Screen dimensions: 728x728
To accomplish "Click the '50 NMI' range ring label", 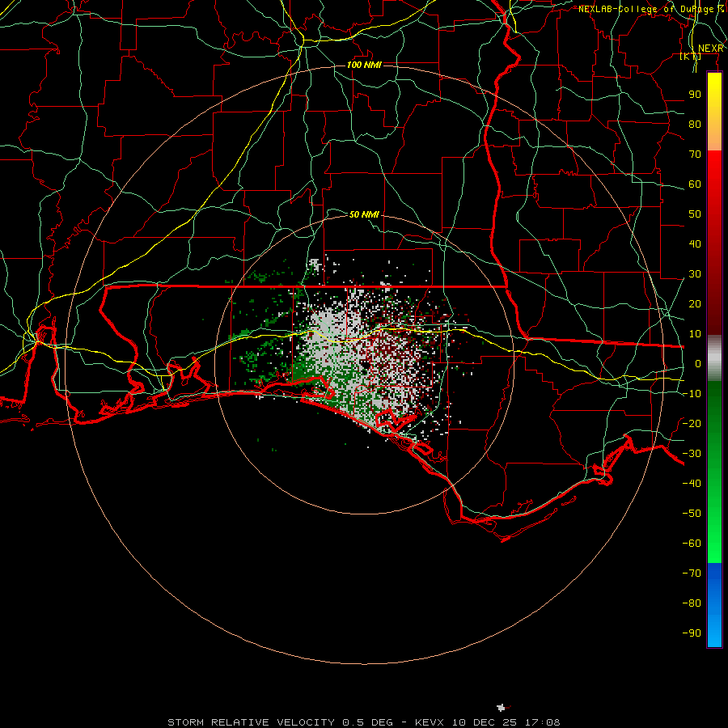I will click(x=364, y=214).
